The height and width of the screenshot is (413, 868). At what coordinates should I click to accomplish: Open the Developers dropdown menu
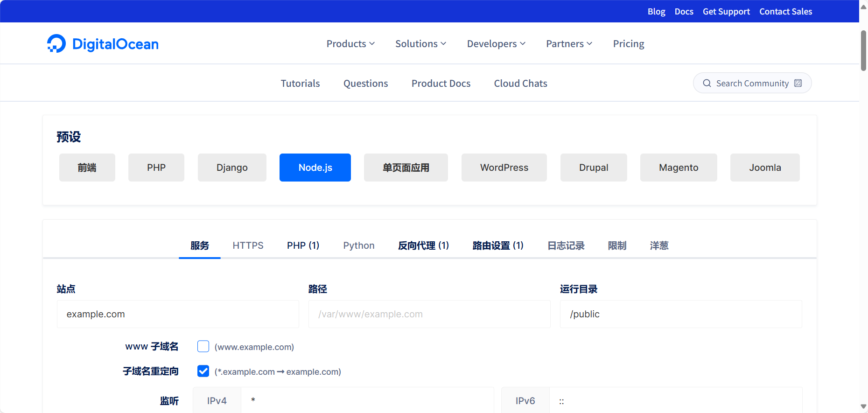tap(496, 44)
